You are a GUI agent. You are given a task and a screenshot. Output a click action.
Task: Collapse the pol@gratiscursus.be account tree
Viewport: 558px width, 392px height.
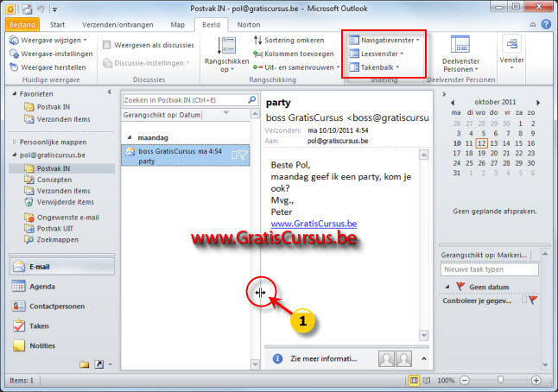[x=14, y=155]
